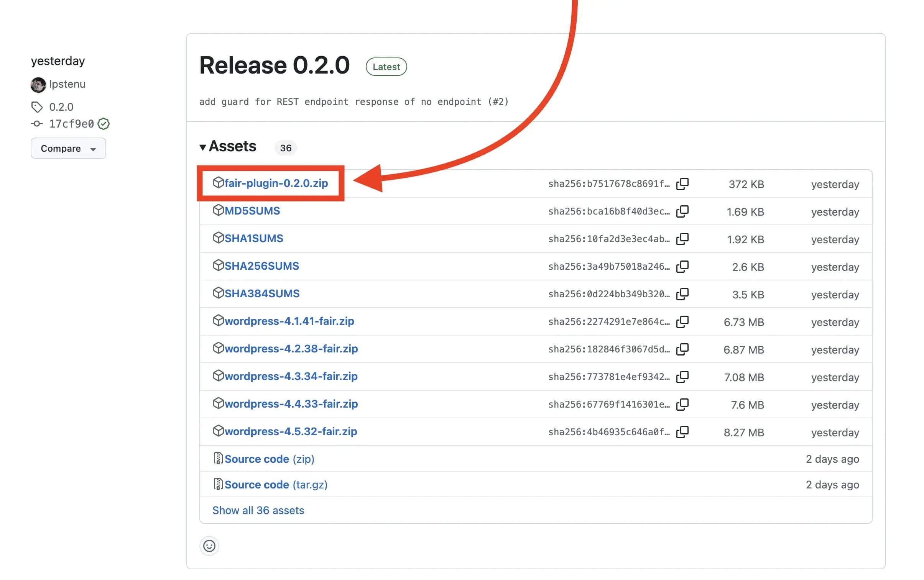Screen dimensions: 924x580
Task: Copy hash for wordpress-4.2.38-fair.zip
Action: point(682,349)
